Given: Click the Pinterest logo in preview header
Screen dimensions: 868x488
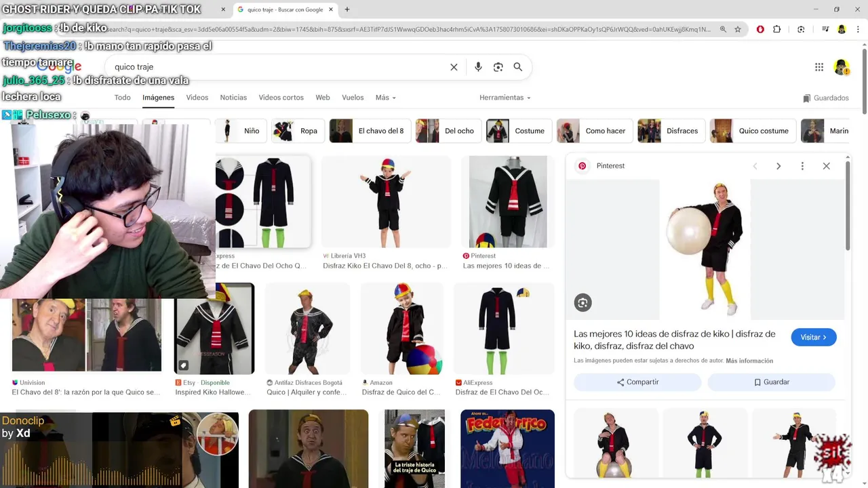Looking at the screenshot, I should pos(582,166).
